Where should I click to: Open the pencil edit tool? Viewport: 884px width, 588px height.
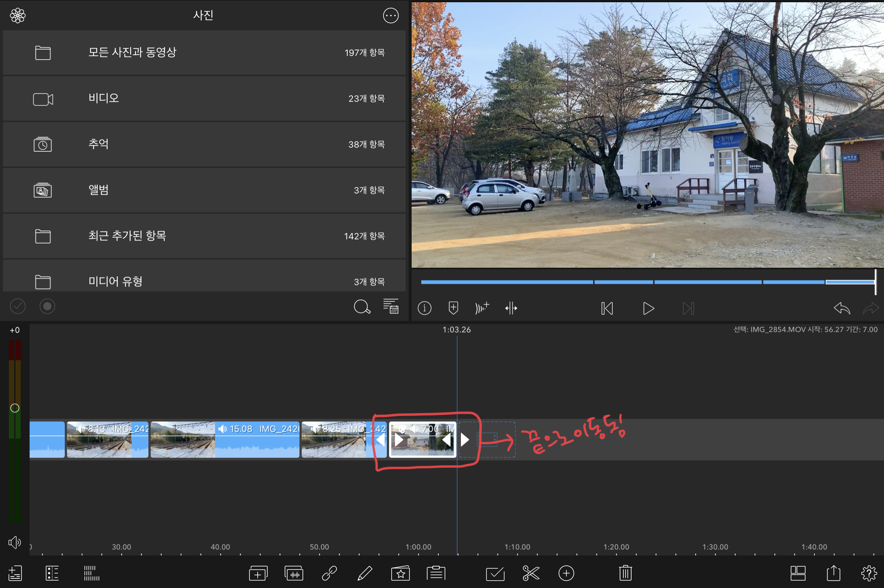coord(365,573)
